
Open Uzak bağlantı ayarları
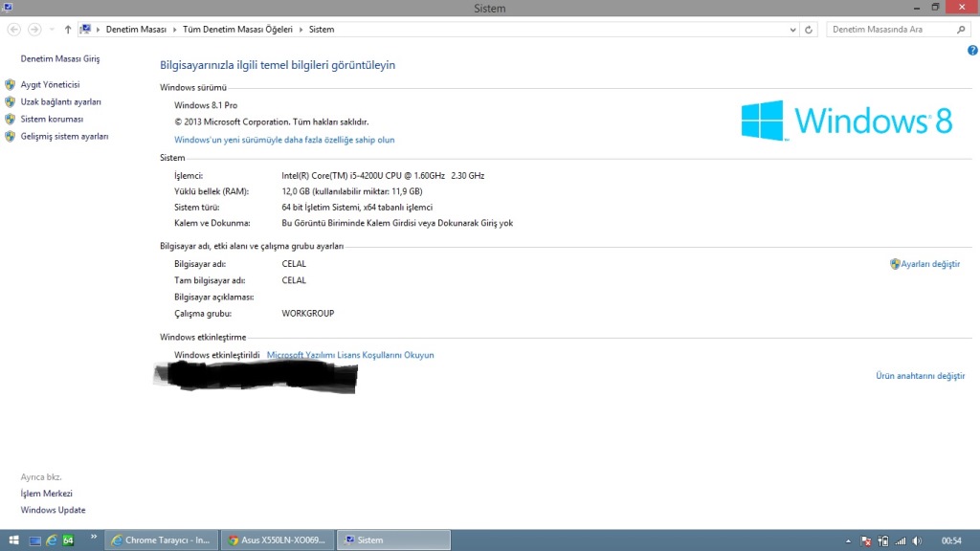coord(60,101)
